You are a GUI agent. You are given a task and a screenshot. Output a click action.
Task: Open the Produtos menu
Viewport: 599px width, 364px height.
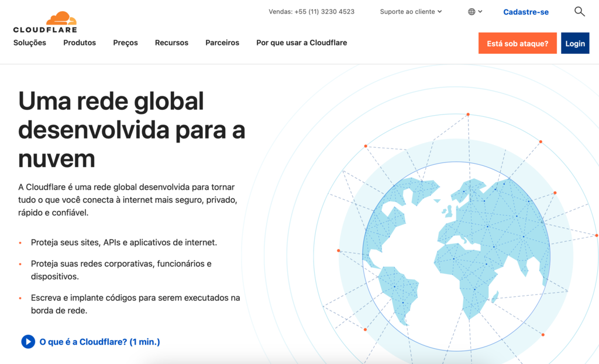click(79, 43)
